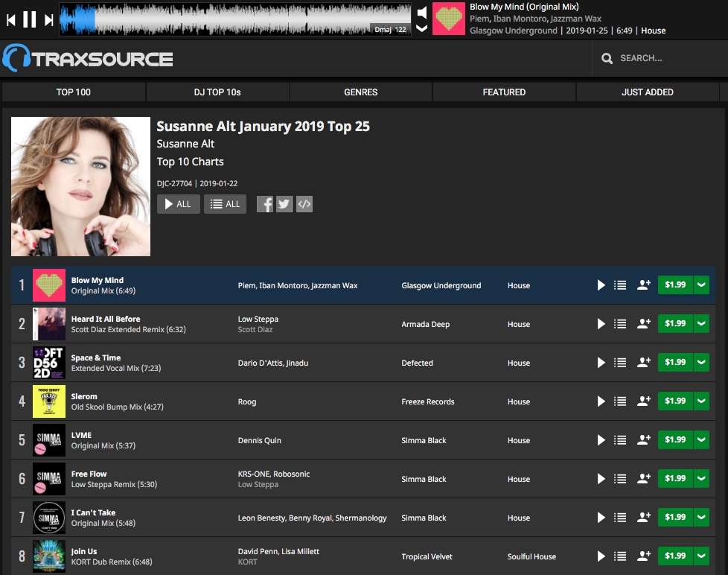
Task: Buy Space & Time for $1.99
Action: point(675,362)
